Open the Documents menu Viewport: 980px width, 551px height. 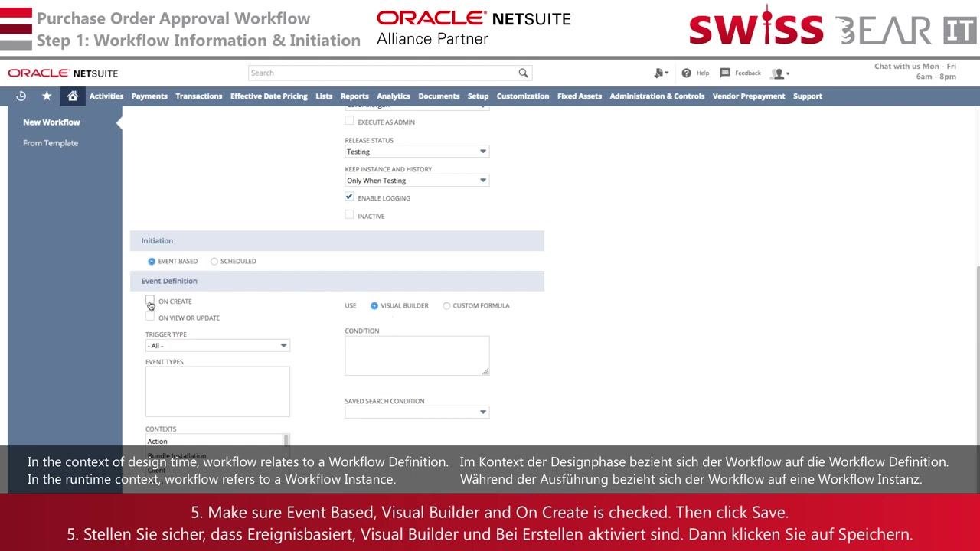click(439, 96)
